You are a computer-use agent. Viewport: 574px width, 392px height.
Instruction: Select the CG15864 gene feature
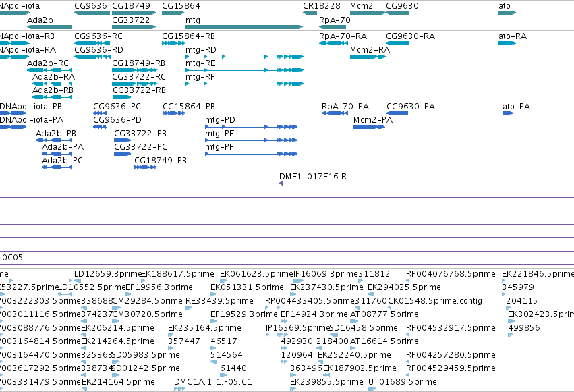point(173,13)
